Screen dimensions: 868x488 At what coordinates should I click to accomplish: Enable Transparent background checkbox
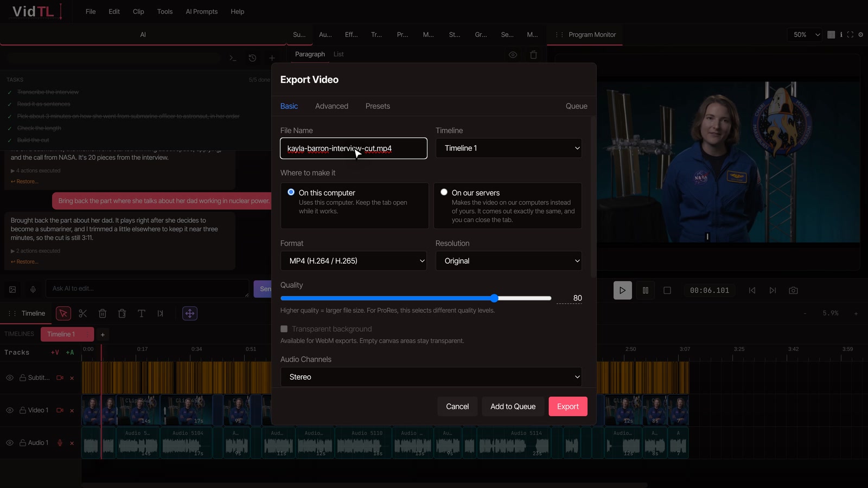pyautogui.click(x=284, y=329)
